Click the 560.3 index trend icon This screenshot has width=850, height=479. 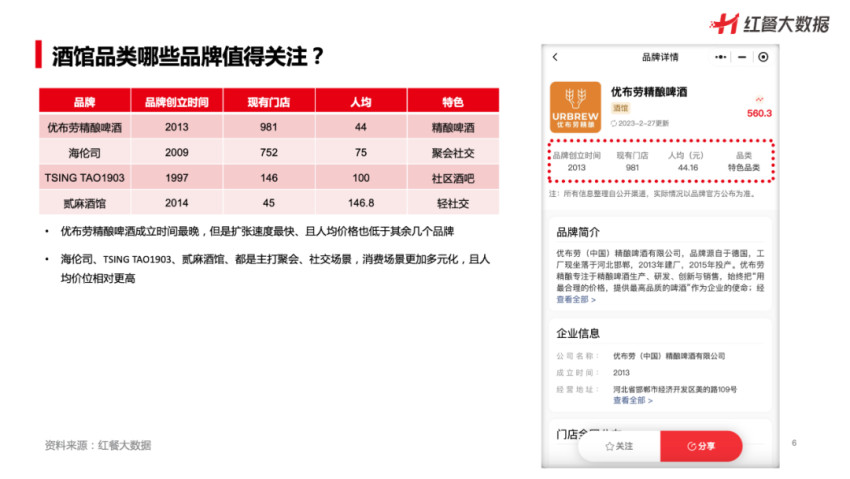(x=759, y=100)
